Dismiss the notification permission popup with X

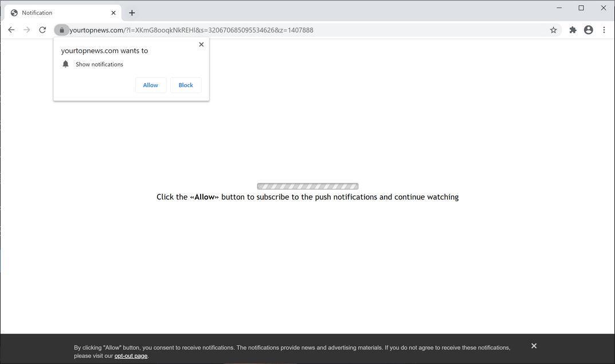pyautogui.click(x=201, y=44)
